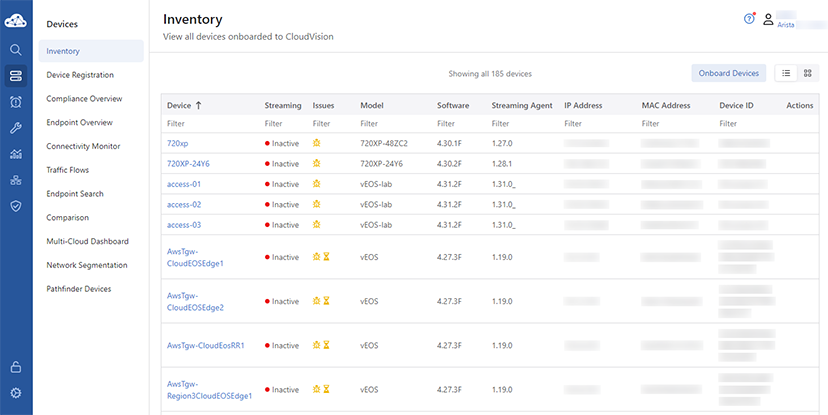Click the issue bug icon for 720XP-24Y6

click(316, 164)
